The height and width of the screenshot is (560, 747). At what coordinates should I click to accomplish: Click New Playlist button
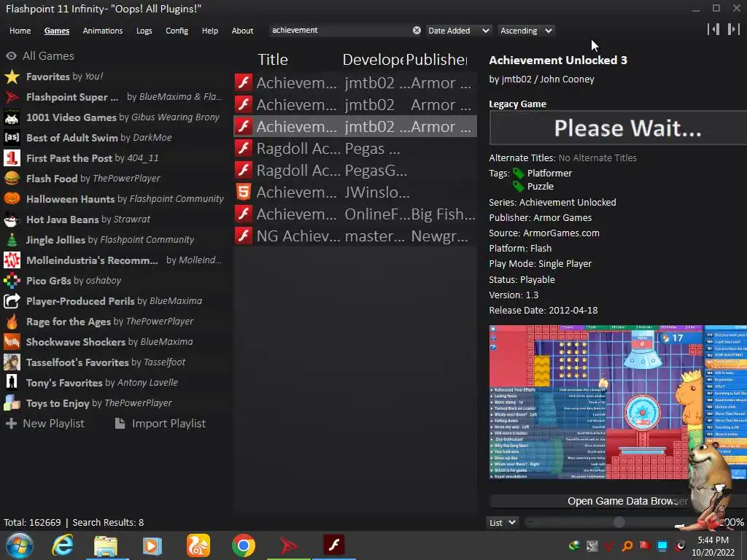pos(44,424)
